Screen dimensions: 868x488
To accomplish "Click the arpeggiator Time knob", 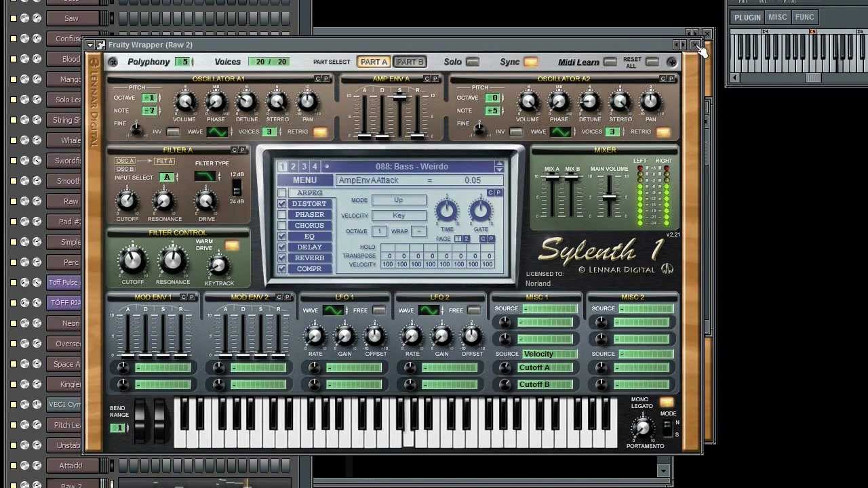I will pyautogui.click(x=446, y=212).
